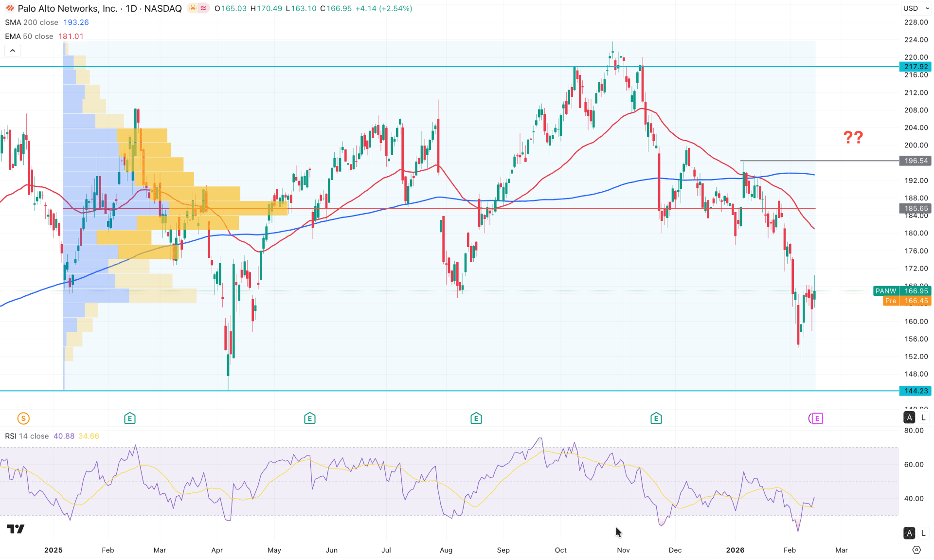
Task: Click the highlighted earnings marker near February 2026
Action: (816, 418)
